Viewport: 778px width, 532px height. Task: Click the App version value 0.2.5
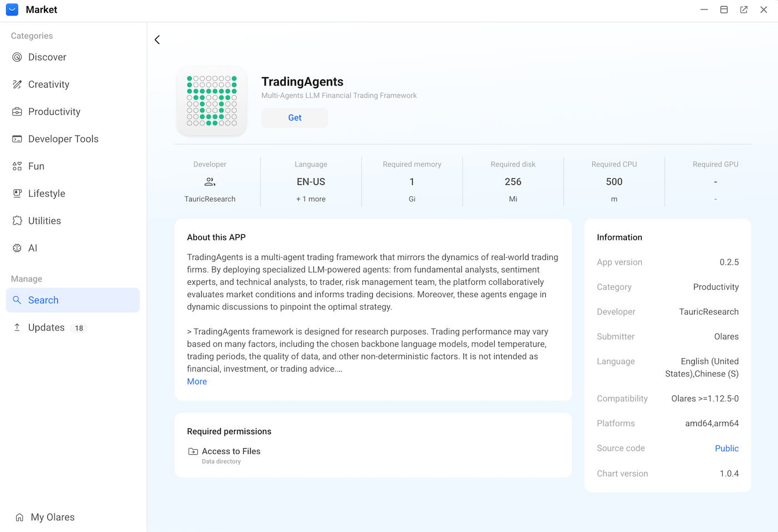point(729,262)
